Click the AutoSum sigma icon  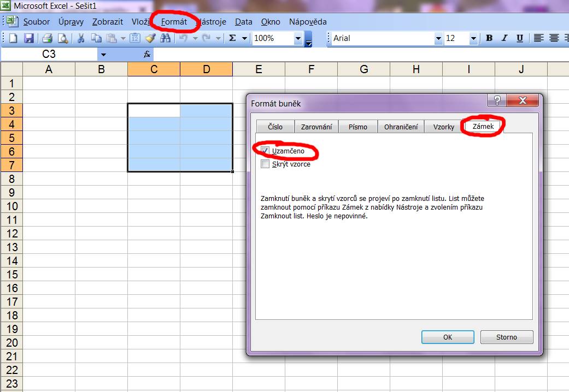pos(233,38)
